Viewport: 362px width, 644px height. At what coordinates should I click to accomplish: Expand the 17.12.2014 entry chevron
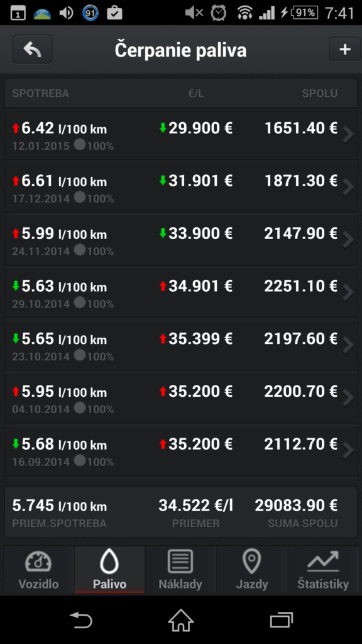348,187
